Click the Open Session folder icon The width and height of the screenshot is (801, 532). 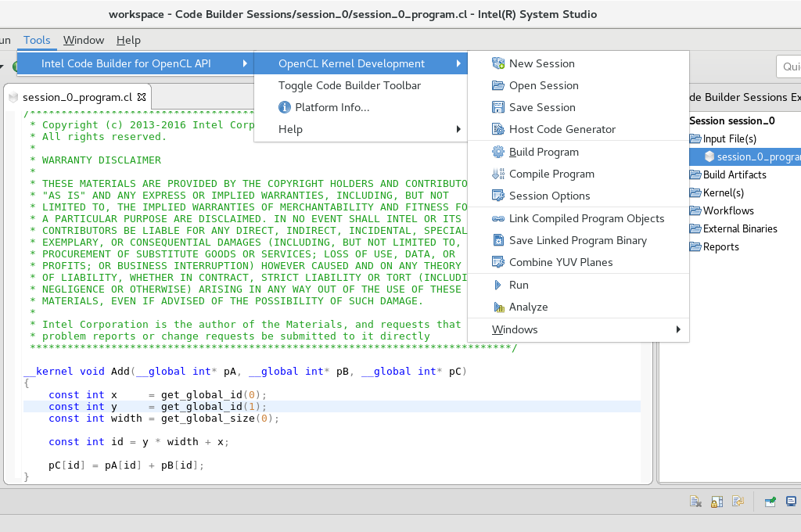[498, 85]
